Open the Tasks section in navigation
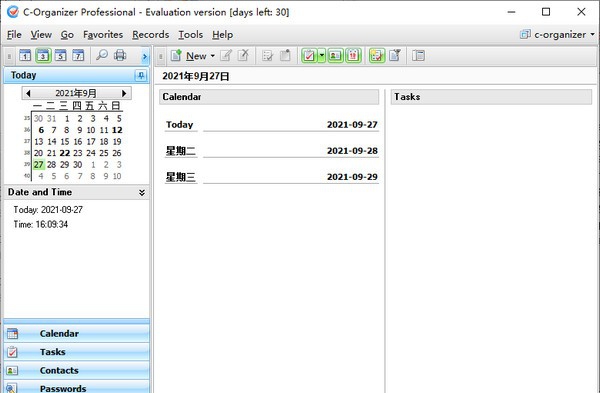 77,352
